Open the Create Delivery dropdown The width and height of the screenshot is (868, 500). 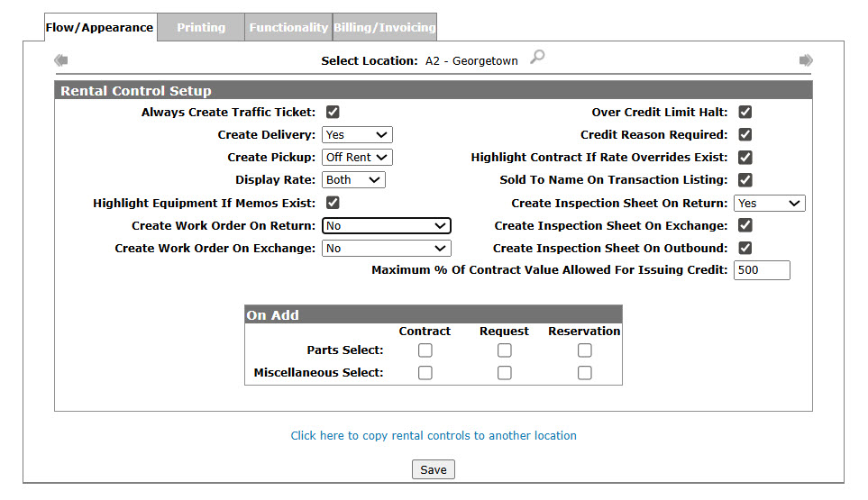click(357, 135)
